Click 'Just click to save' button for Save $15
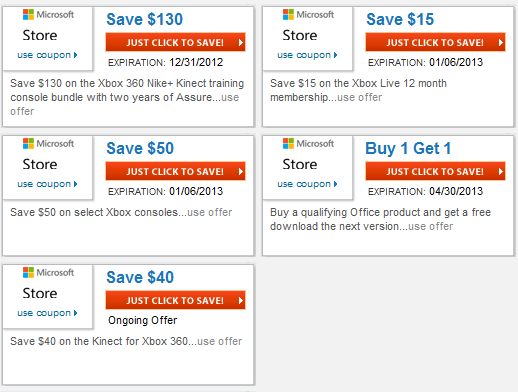This screenshot has width=518, height=392. pos(435,42)
